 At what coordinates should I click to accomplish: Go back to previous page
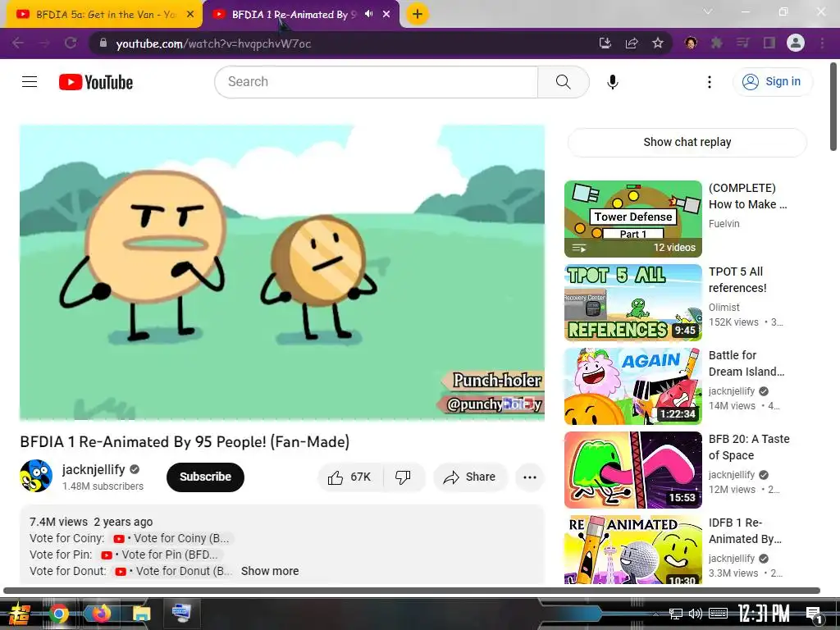tap(18, 43)
